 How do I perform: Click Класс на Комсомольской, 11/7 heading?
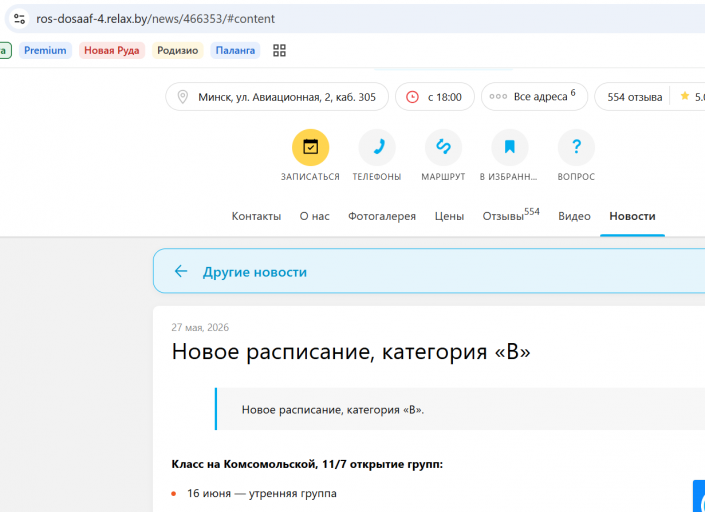point(307,464)
